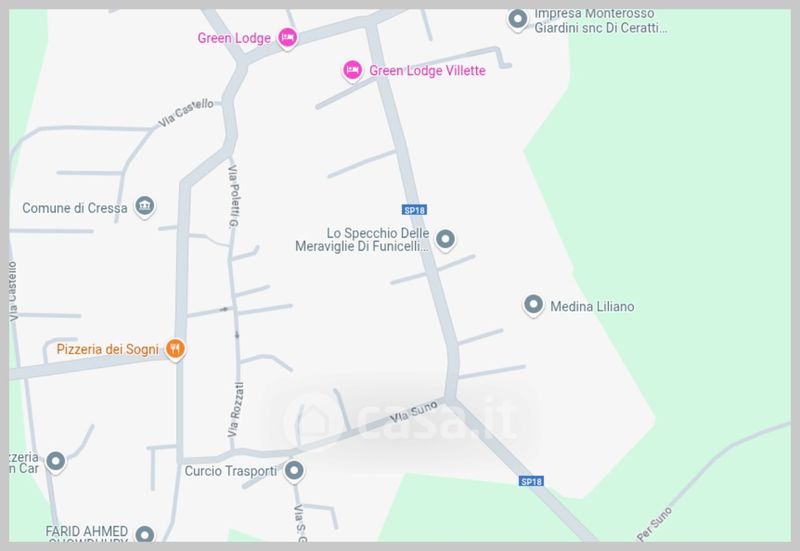This screenshot has height=551, width=800.
Task: Click the Green Lodge hotel pin icon
Action: pos(288,38)
